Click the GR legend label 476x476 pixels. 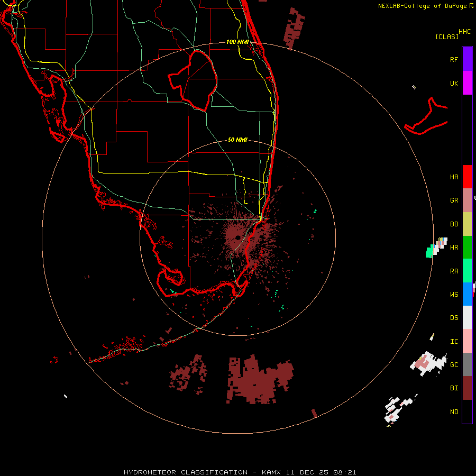click(454, 200)
